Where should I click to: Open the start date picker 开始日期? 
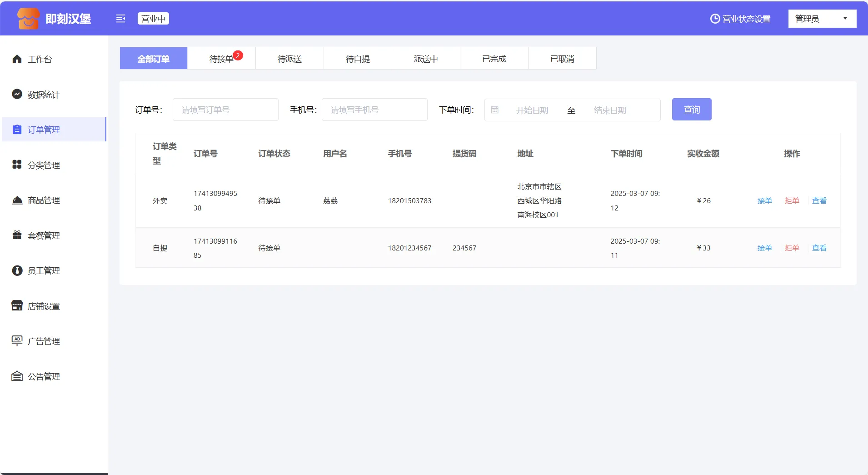532,110
